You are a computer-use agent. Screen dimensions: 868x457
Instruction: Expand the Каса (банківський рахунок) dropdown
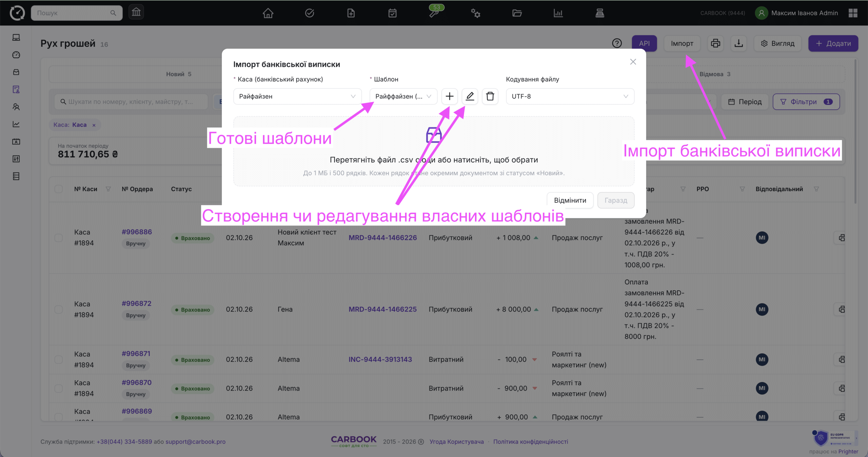point(297,96)
